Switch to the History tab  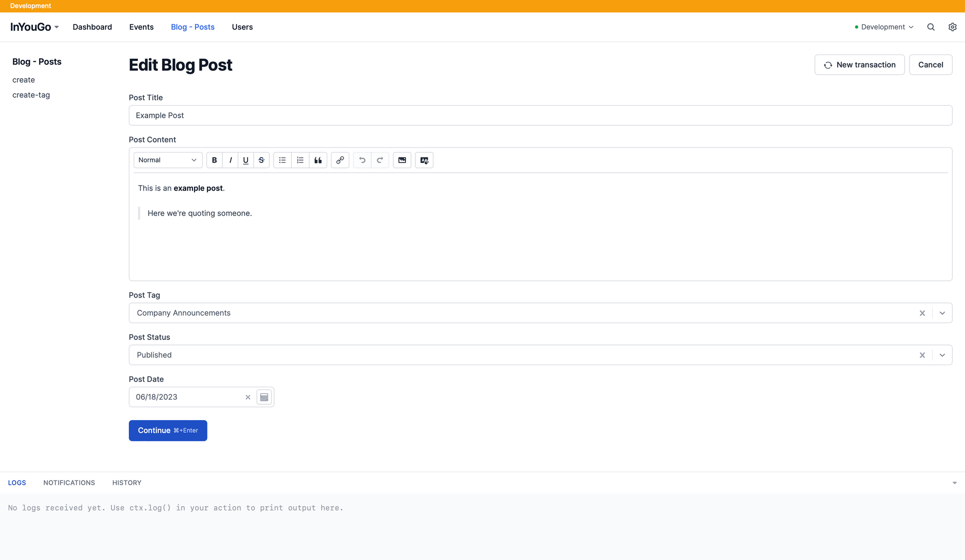[126, 483]
